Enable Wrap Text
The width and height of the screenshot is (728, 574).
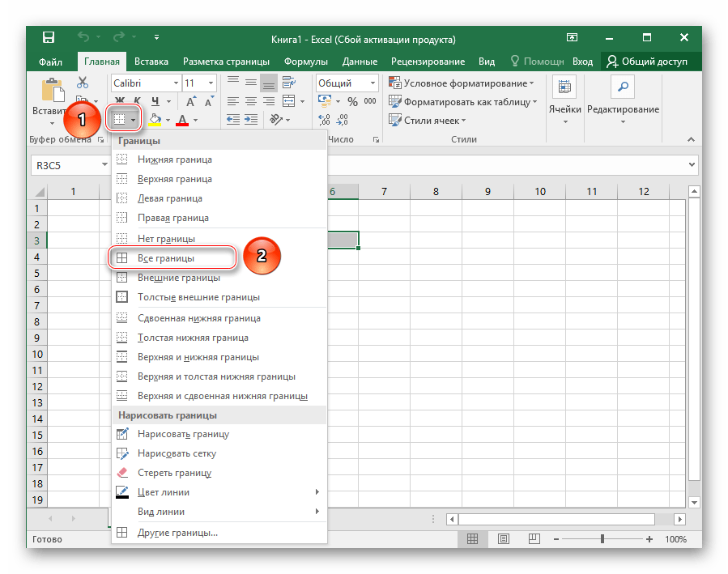[x=289, y=83]
